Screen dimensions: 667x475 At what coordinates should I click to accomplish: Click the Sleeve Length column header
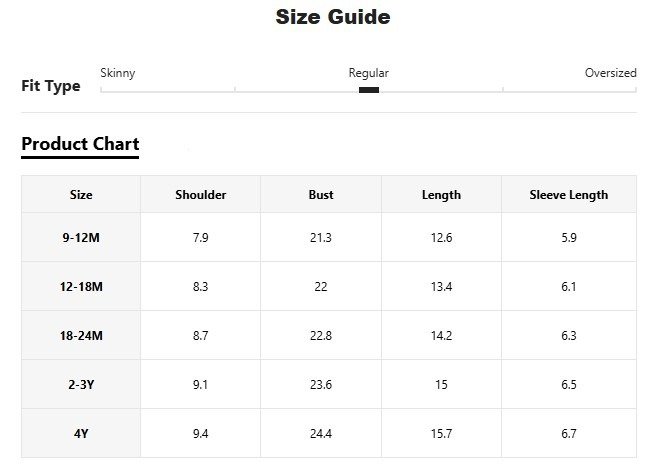tap(568, 195)
